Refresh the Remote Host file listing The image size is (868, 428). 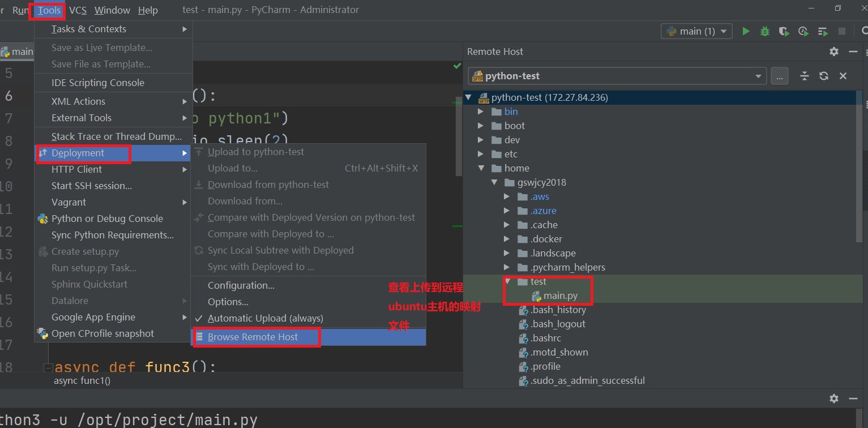tap(824, 76)
